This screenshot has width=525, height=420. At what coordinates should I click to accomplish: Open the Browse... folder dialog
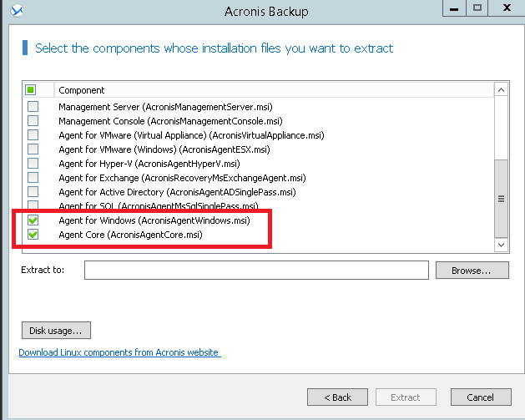pos(472,271)
